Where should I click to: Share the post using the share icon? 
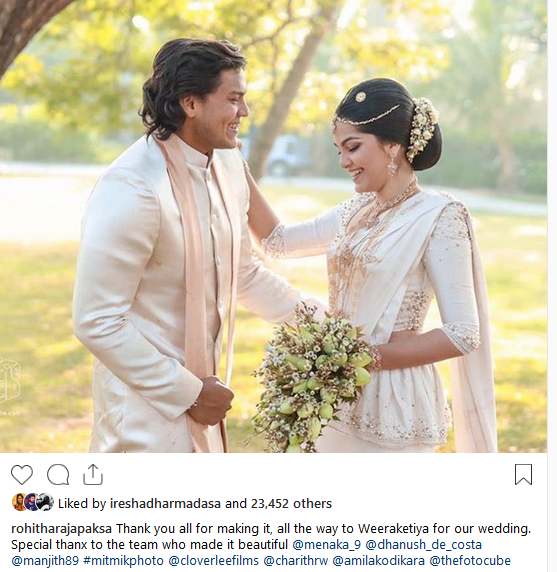point(93,474)
